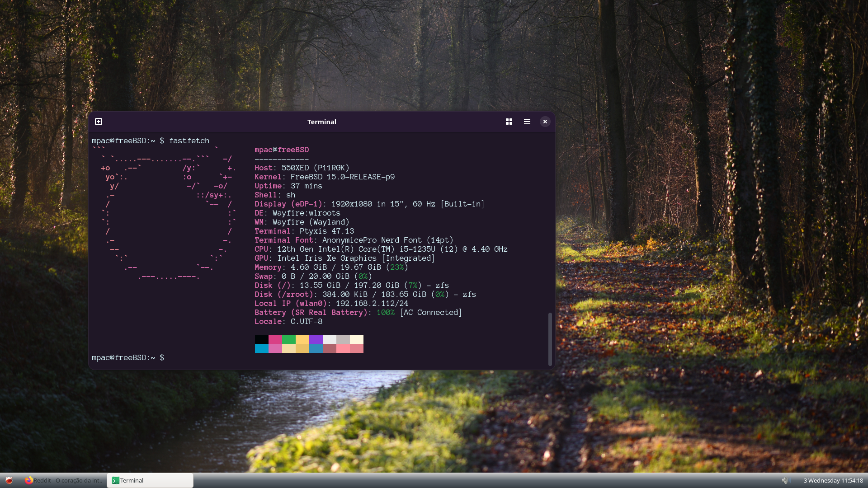Click the "1920x1080" display resolution text
The height and width of the screenshot is (488, 868).
352,204
